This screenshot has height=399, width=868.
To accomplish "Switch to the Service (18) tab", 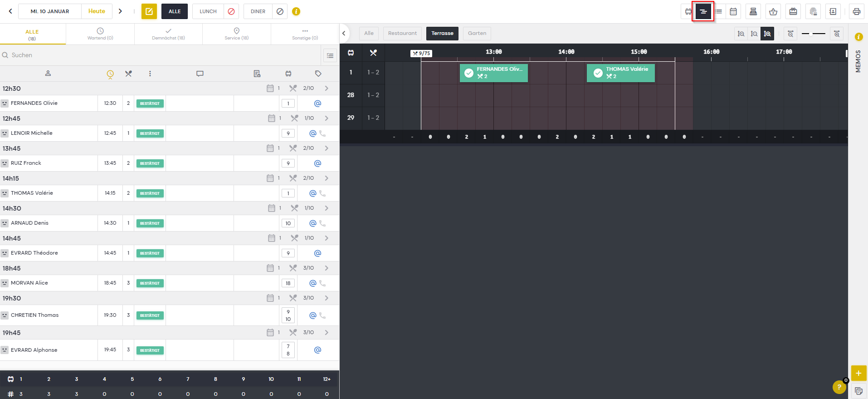I will click(237, 34).
